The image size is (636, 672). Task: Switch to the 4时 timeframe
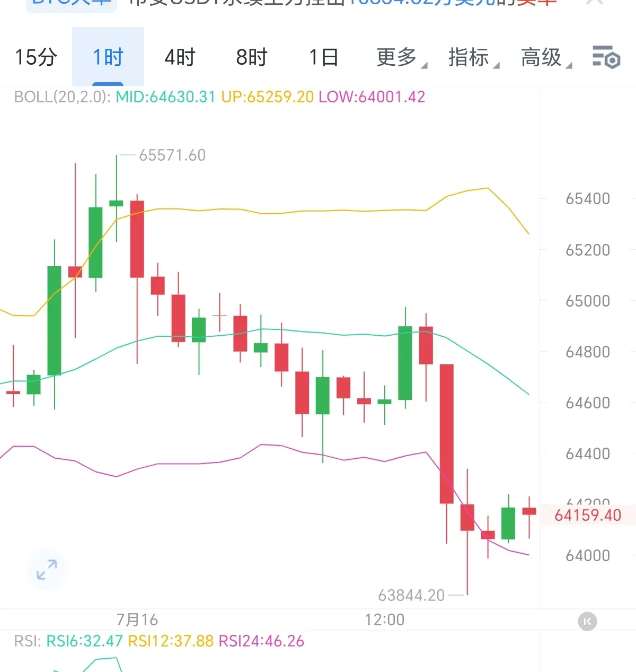click(180, 57)
